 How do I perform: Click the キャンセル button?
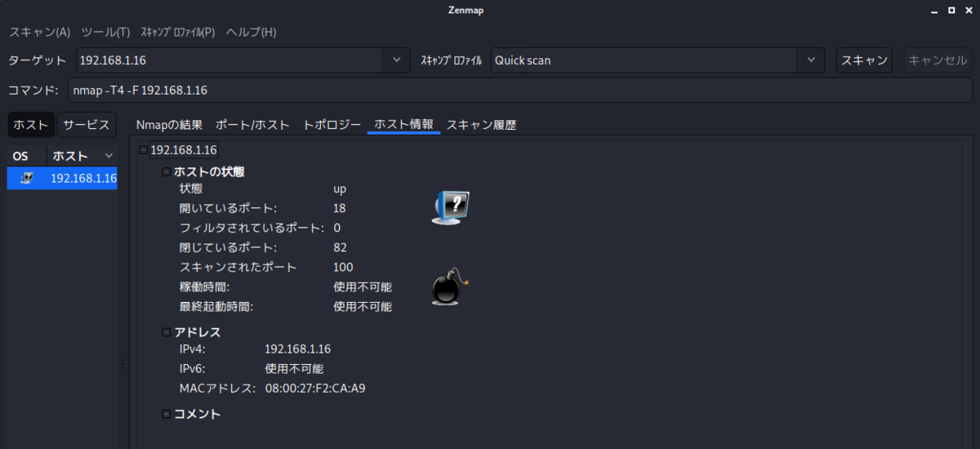[x=938, y=60]
